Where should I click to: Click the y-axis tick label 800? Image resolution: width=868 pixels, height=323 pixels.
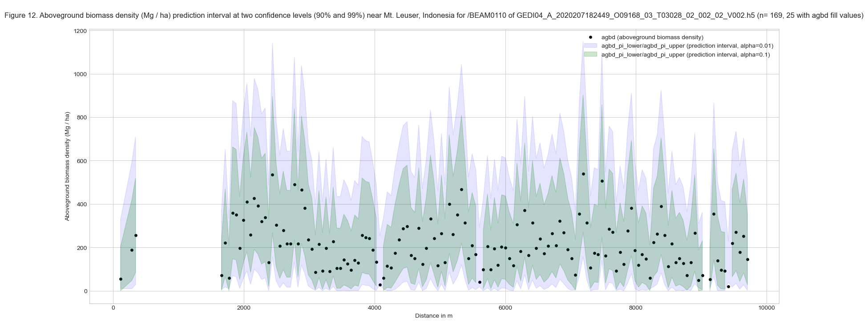82,118
